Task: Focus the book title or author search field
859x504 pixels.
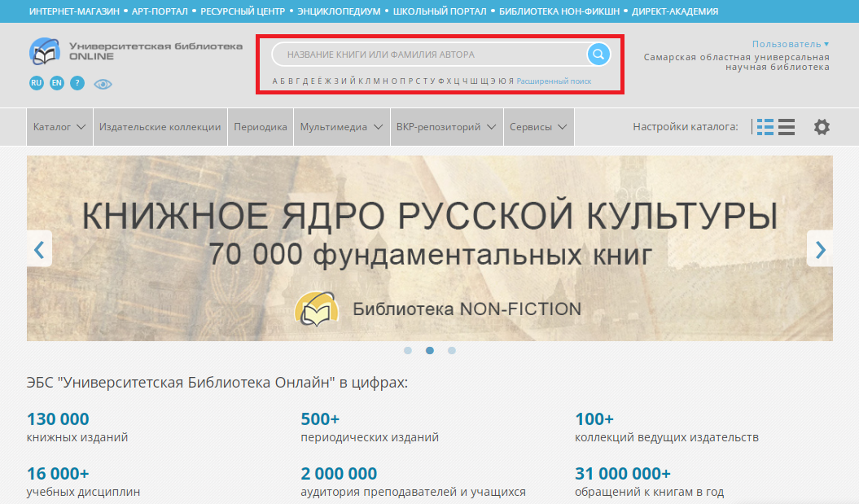Action: click(x=429, y=55)
